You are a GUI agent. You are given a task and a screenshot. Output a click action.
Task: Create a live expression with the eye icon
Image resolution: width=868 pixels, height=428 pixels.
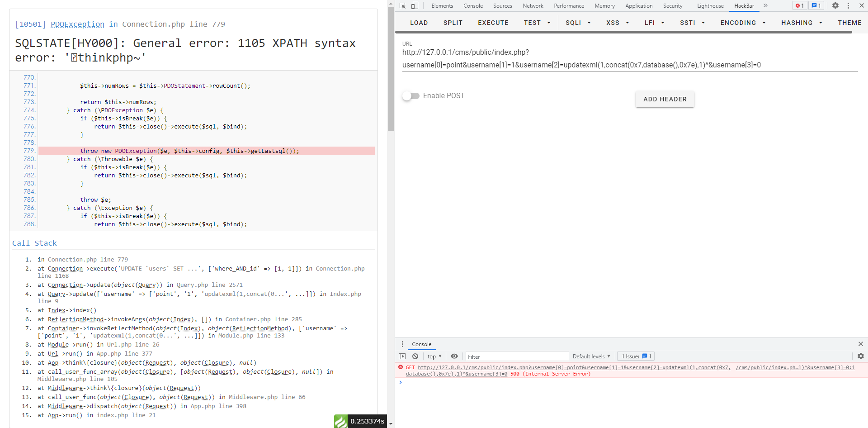[454, 356]
